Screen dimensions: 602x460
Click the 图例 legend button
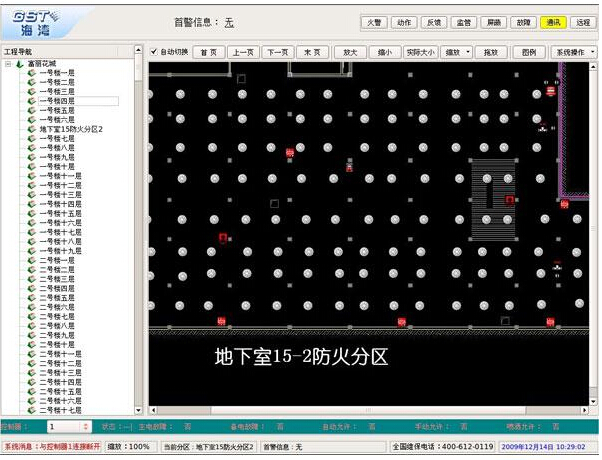tap(530, 51)
